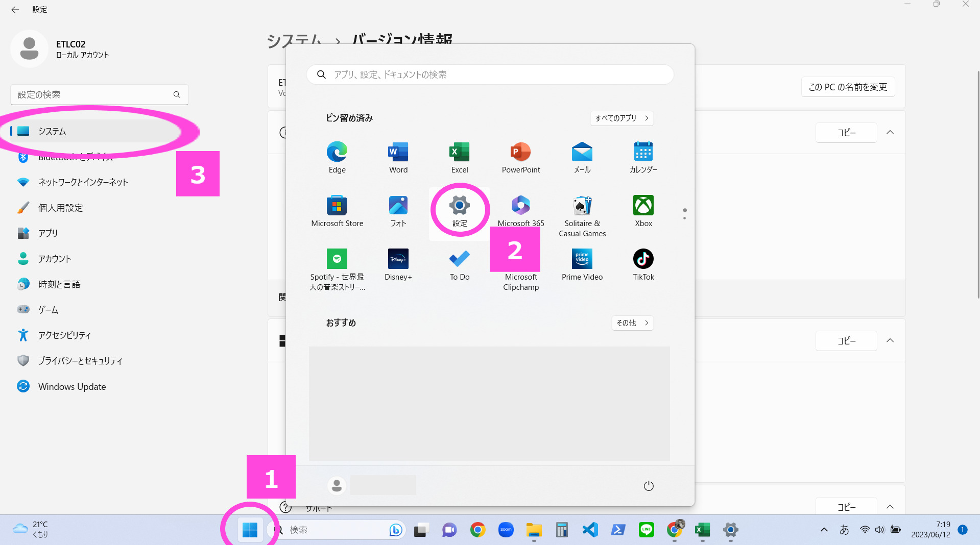980x545 pixels.
Task: Open アカウント settings category
Action: 99,259
